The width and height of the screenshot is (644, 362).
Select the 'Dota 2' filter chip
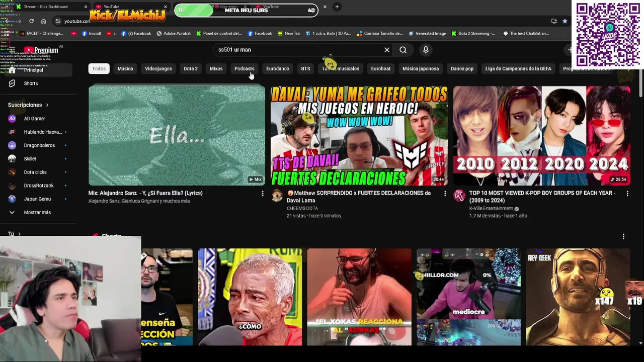coord(191,68)
